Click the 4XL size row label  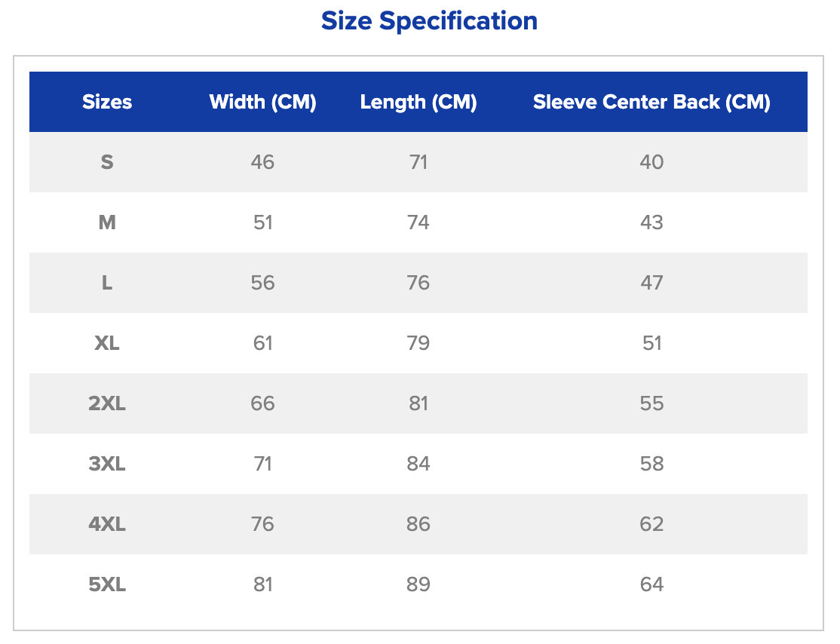point(107,524)
